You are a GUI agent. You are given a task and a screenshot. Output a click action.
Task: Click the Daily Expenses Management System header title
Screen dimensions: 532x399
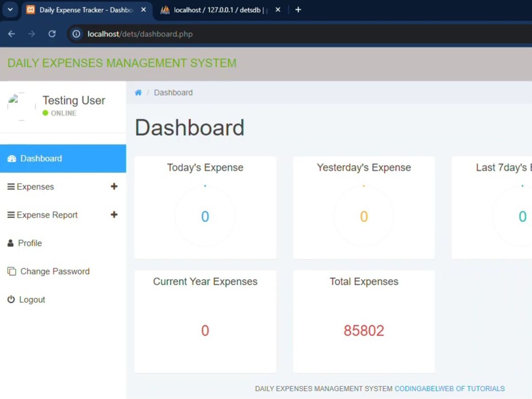coord(122,63)
